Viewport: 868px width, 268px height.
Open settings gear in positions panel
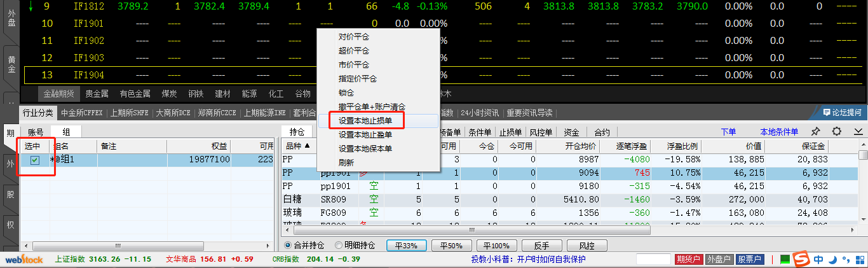pyautogui.click(x=837, y=132)
